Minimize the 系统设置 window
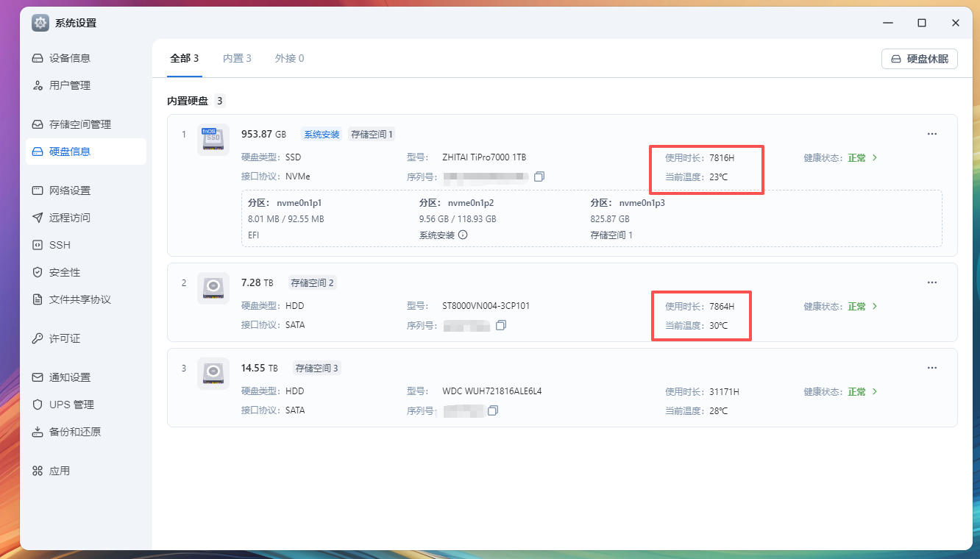This screenshot has height=559, width=980. pyautogui.click(x=888, y=23)
